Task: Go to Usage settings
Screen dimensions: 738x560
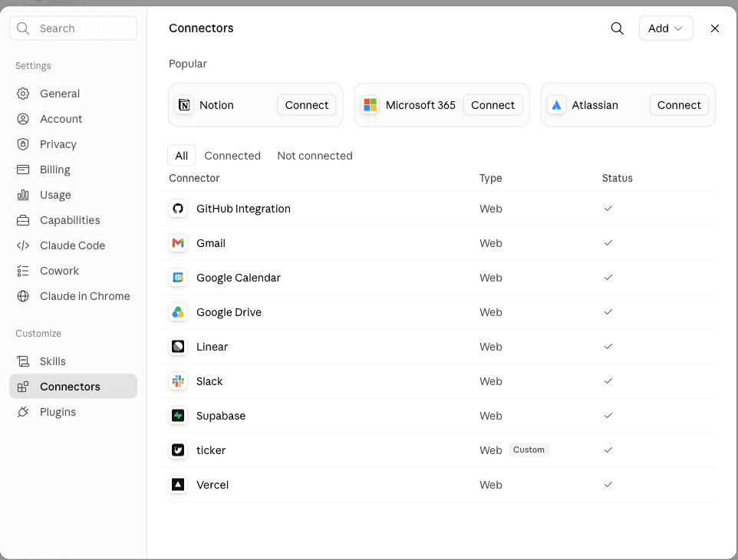Action: (74, 195)
